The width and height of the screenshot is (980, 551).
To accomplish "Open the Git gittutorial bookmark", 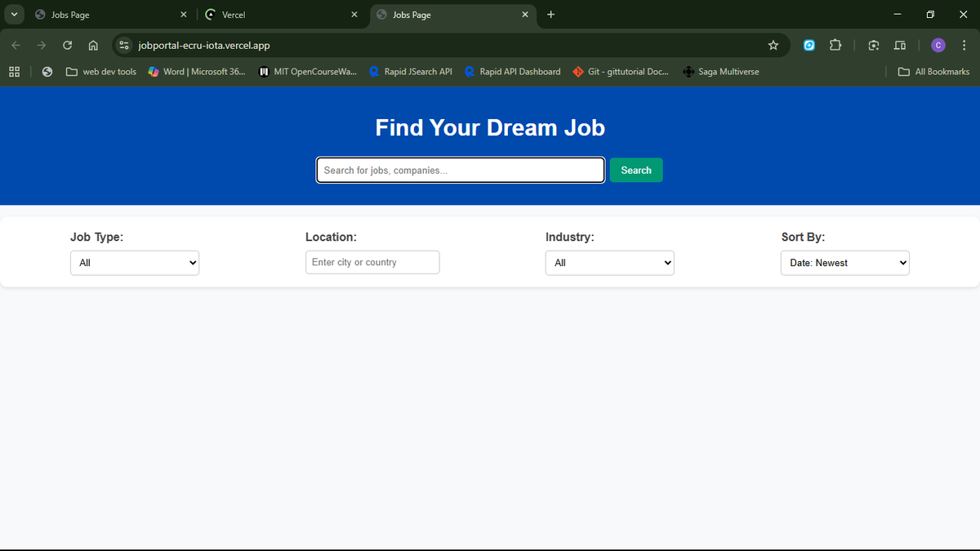I will (x=621, y=72).
